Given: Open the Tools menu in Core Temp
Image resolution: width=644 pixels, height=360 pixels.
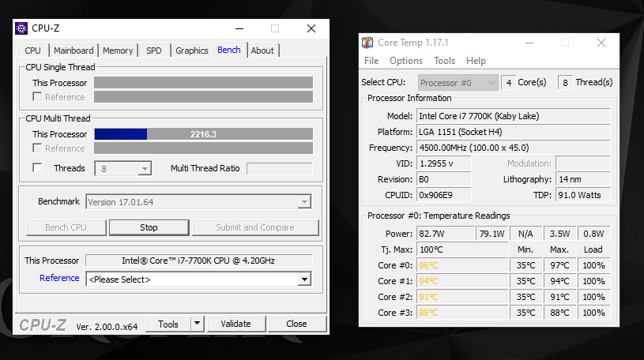Looking at the screenshot, I should (444, 61).
